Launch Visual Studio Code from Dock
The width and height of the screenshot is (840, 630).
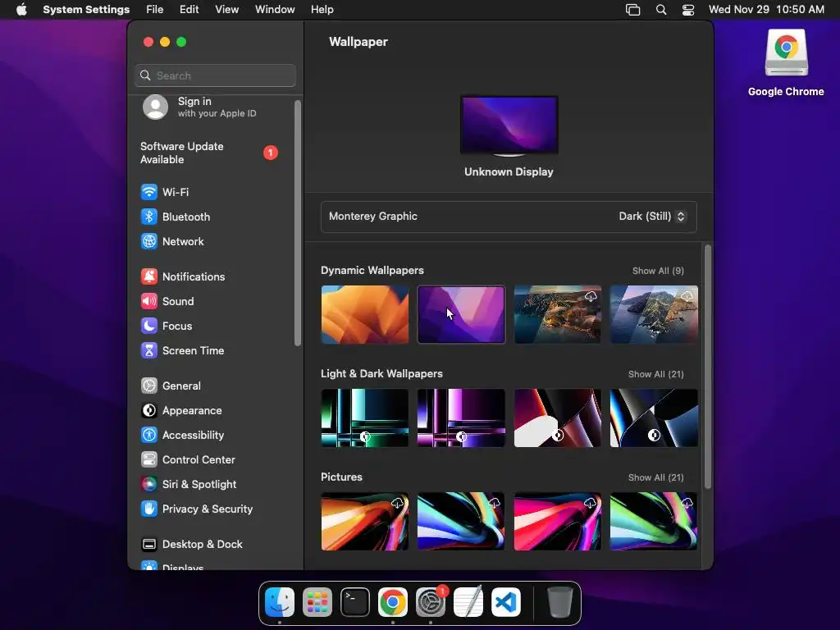point(506,601)
